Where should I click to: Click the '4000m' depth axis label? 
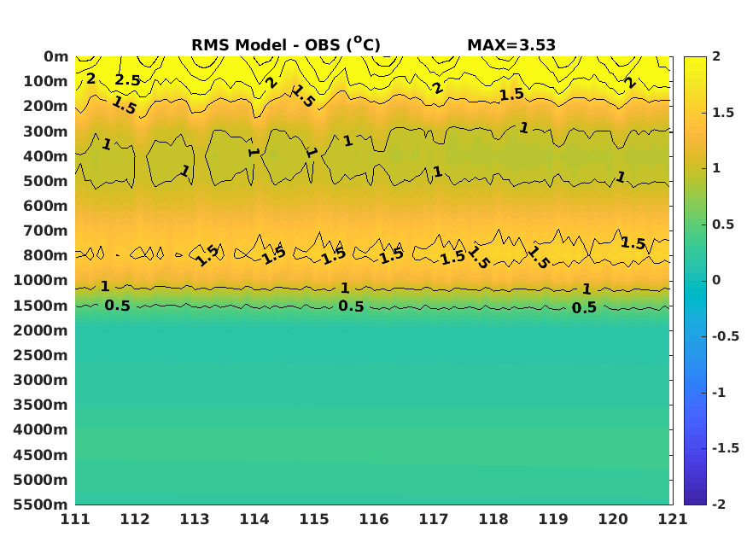[x=40, y=429]
